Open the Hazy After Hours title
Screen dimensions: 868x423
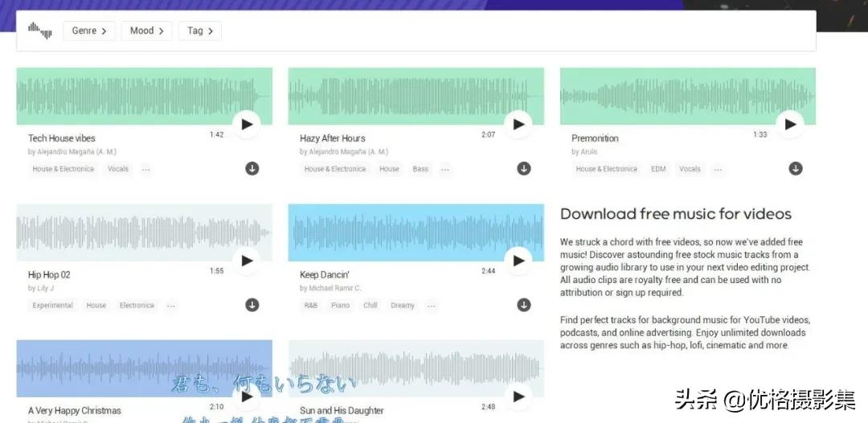tap(333, 138)
